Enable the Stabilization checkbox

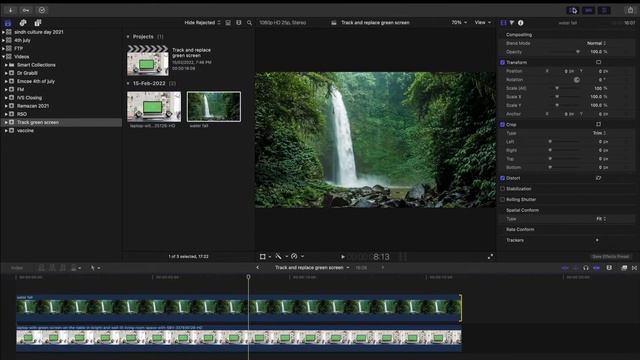coord(502,189)
